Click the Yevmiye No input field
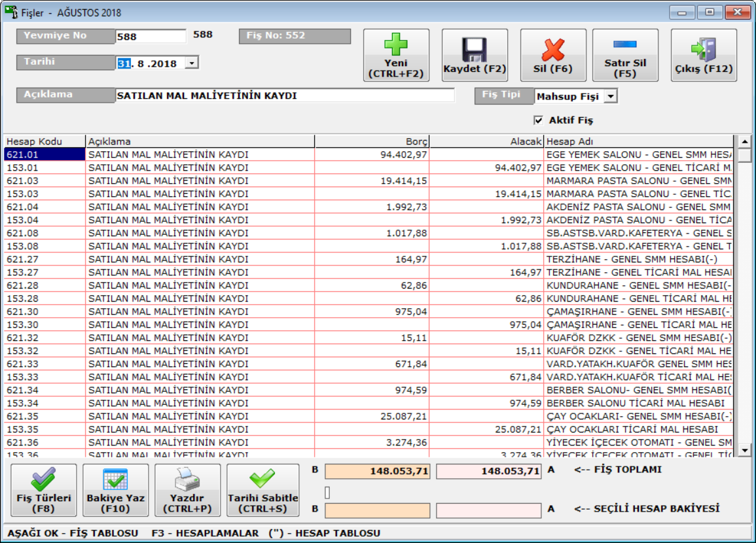 click(151, 37)
